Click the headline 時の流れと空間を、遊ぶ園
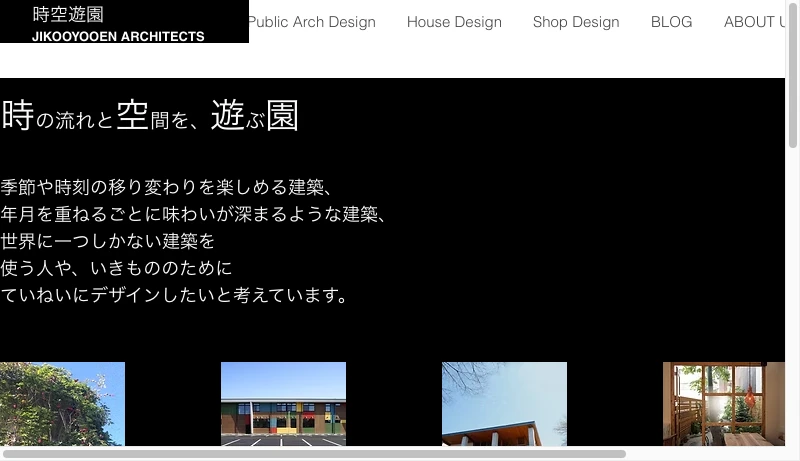Screen dimensions: 800x461 [150, 117]
